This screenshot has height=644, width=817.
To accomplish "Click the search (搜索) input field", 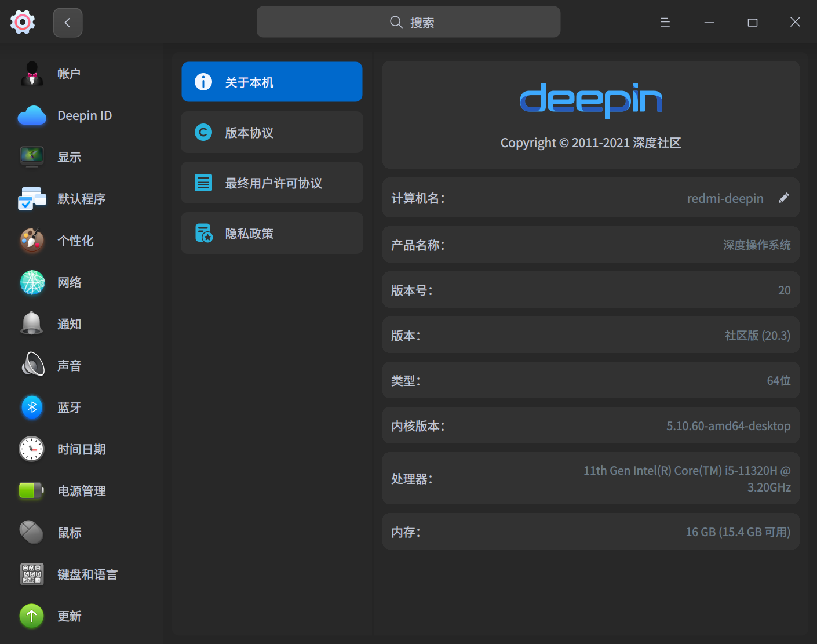I will pyautogui.click(x=408, y=23).
